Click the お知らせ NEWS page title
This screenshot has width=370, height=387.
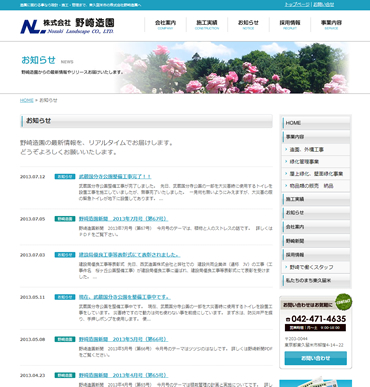click(47, 60)
